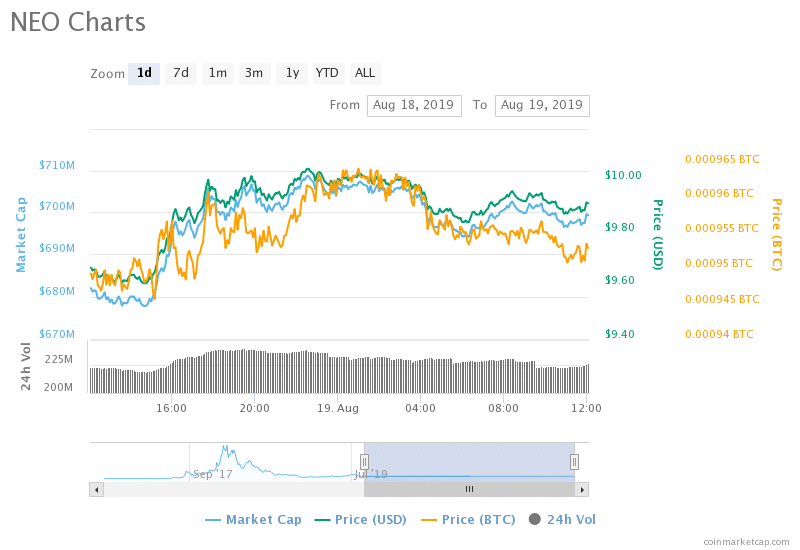Click the 24h Vol axis title
This screenshot has width=800, height=550.
coord(26,366)
